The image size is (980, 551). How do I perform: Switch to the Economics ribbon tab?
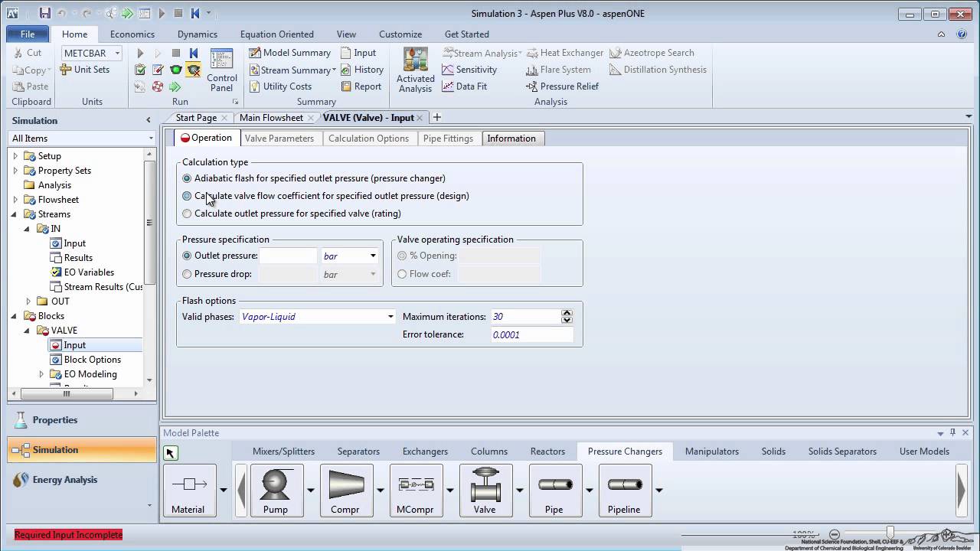[132, 34]
